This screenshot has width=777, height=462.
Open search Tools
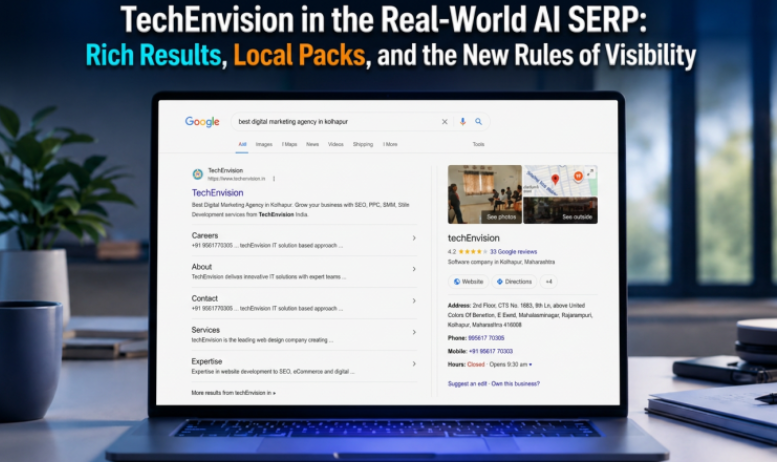click(478, 144)
